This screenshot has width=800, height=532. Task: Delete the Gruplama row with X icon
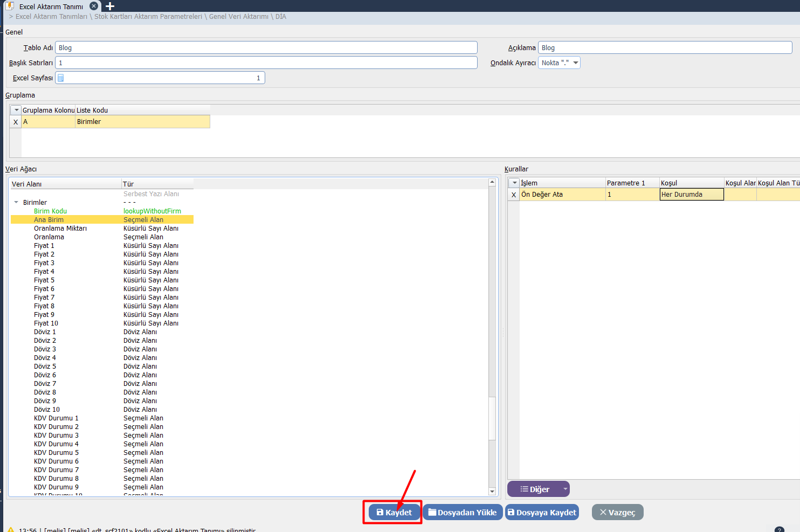click(x=16, y=122)
